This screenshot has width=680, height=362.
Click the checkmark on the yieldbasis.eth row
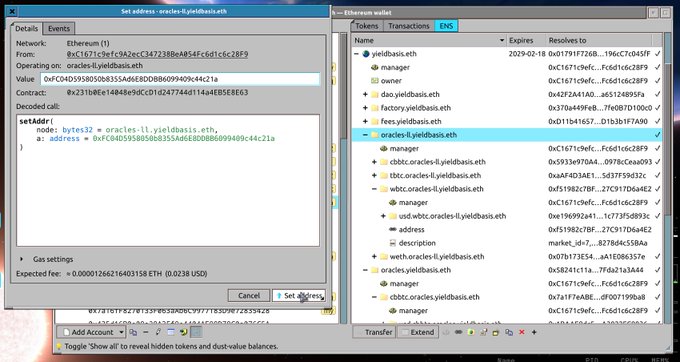click(658, 54)
